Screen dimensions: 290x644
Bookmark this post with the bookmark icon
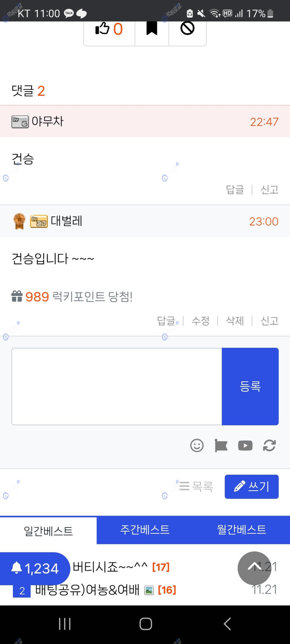coord(152,28)
